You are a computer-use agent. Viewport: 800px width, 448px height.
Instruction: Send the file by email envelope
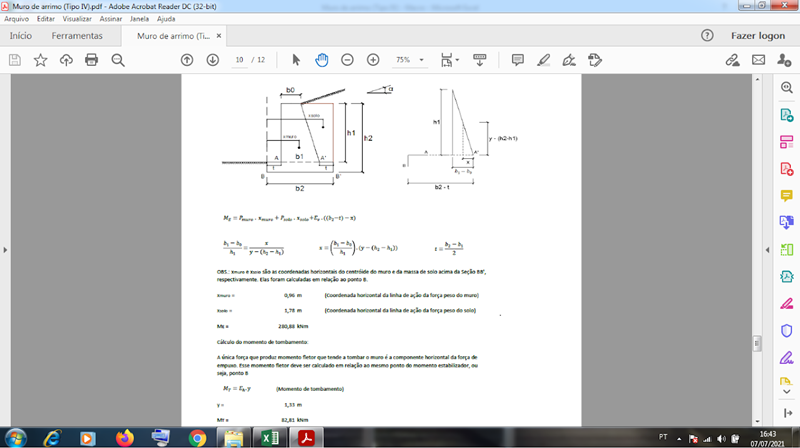759,60
